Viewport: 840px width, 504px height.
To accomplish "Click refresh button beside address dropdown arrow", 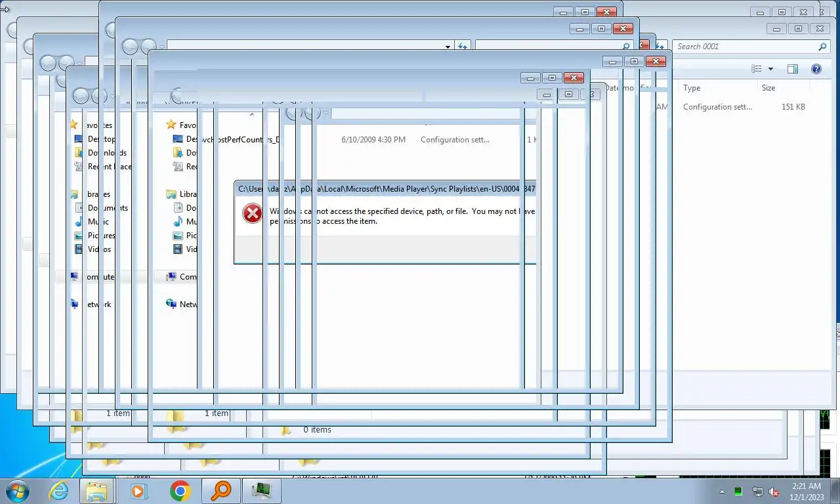I will coord(463,47).
